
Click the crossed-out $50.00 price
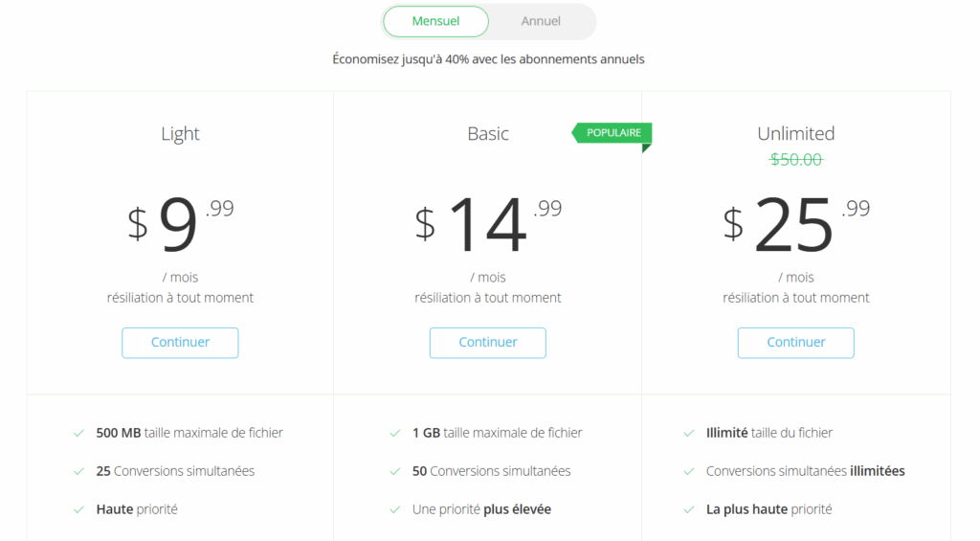pos(795,159)
